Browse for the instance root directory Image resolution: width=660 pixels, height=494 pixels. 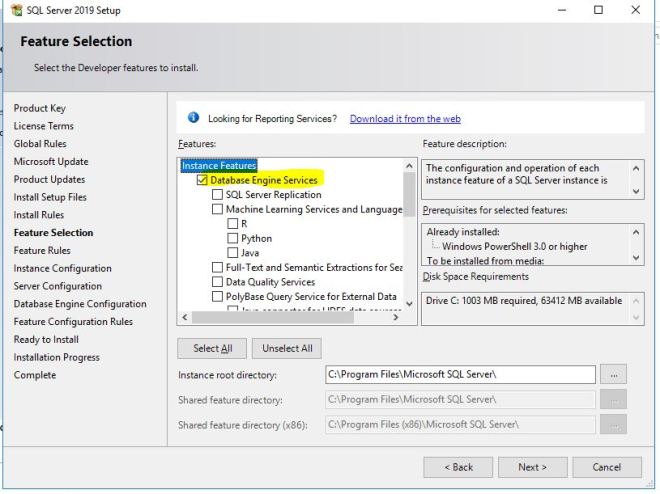[x=616, y=375]
